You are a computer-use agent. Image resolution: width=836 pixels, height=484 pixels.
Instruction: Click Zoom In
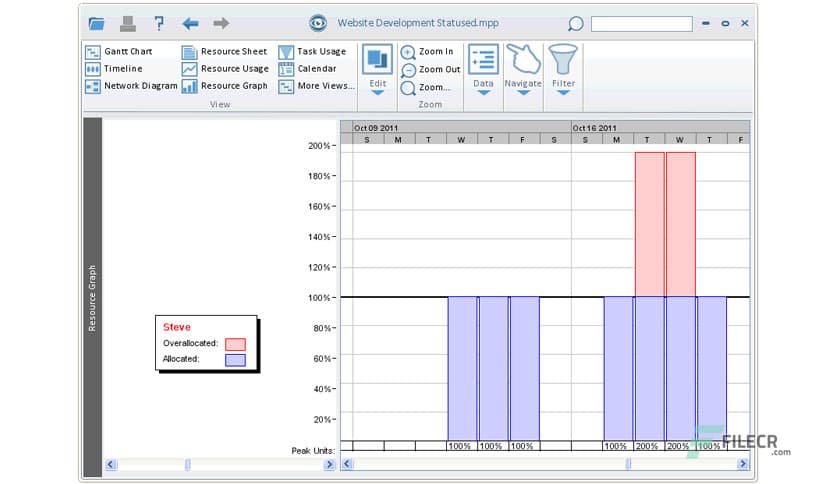coord(427,52)
